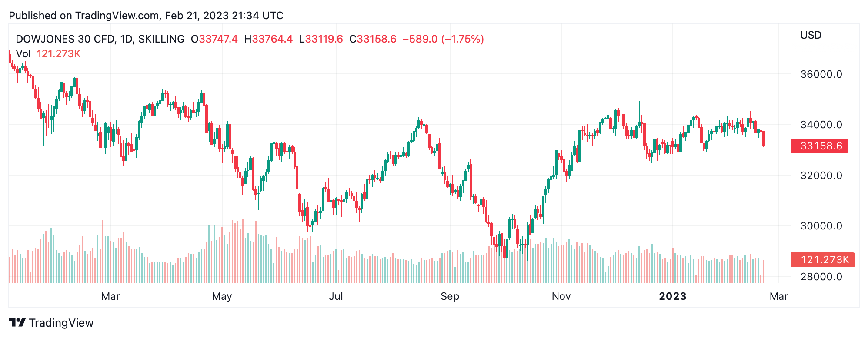Image resolution: width=868 pixels, height=338 pixels.
Task: Click the low price value L33119.6
Action: 321,39
